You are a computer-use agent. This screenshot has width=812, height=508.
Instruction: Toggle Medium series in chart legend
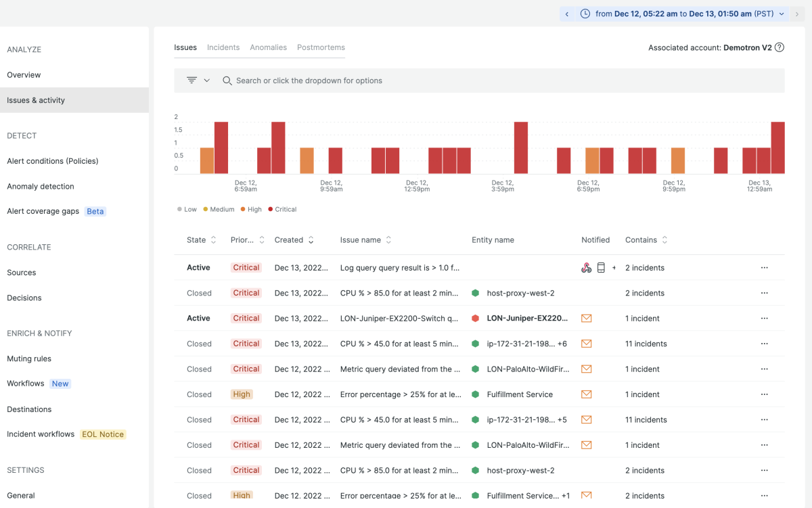(x=219, y=210)
